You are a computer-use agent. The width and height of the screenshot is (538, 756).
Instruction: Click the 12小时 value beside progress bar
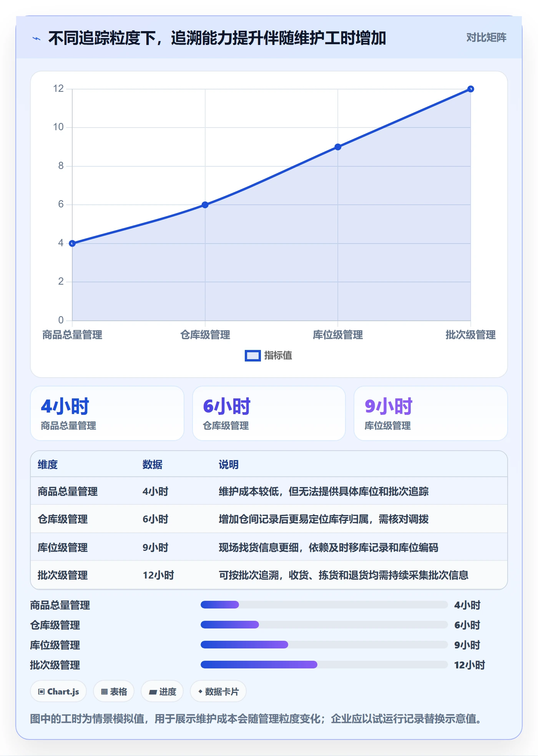pyautogui.click(x=470, y=665)
